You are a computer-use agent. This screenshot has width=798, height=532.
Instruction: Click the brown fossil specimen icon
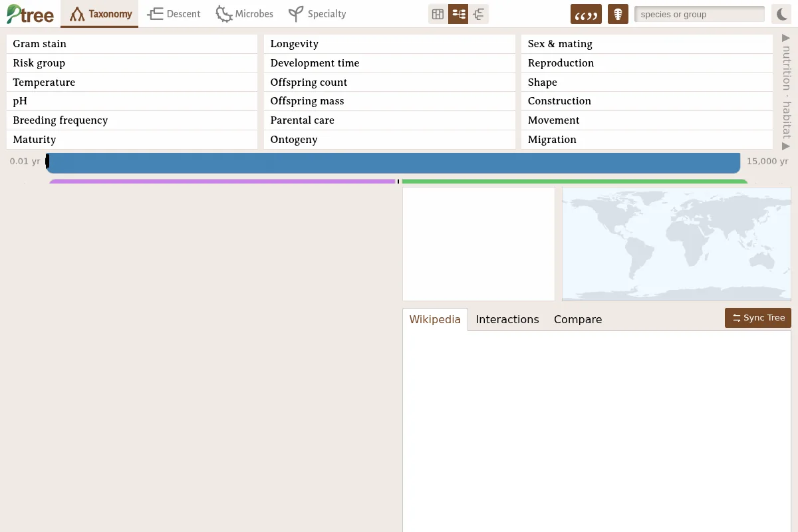(x=618, y=14)
